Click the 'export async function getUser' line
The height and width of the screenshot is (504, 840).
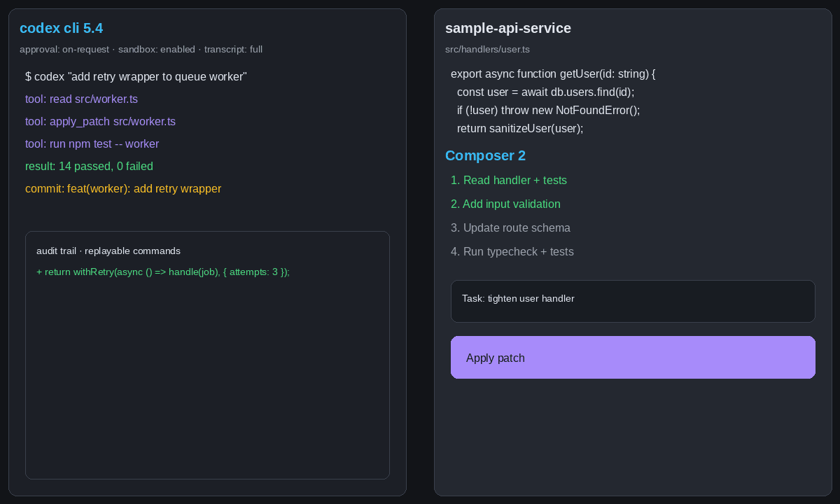coord(553,73)
